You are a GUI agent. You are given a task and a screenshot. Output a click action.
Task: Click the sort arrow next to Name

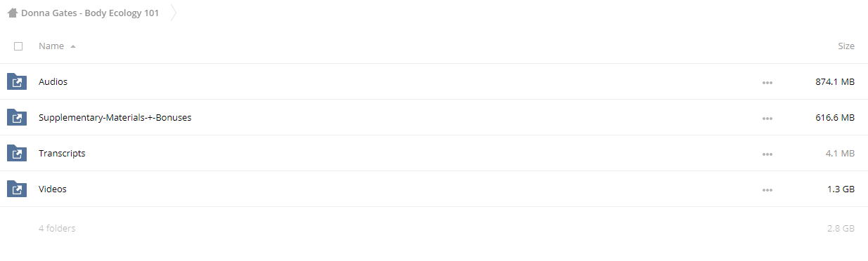point(73,46)
